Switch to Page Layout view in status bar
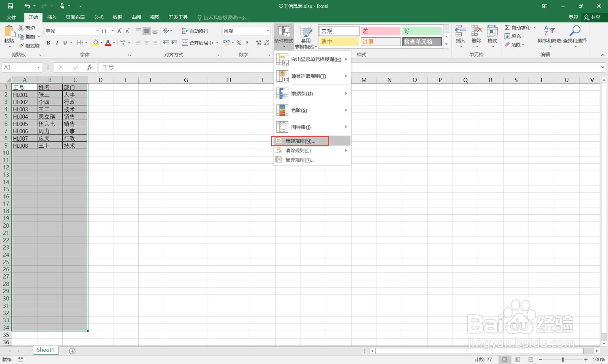The height and width of the screenshot is (364, 608). click(x=518, y=359)
